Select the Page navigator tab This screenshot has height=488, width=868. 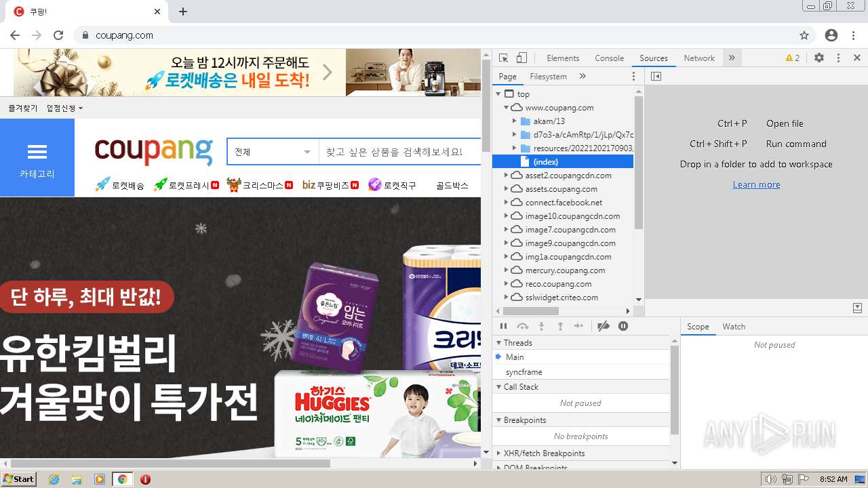(x=507, y=77)
